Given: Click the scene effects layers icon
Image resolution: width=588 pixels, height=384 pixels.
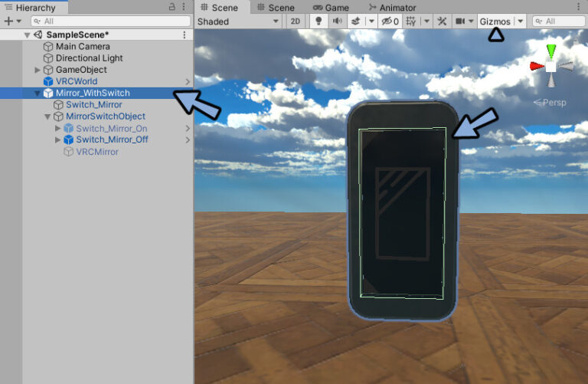Looking at the screenshot, I should tap(356, 21).
